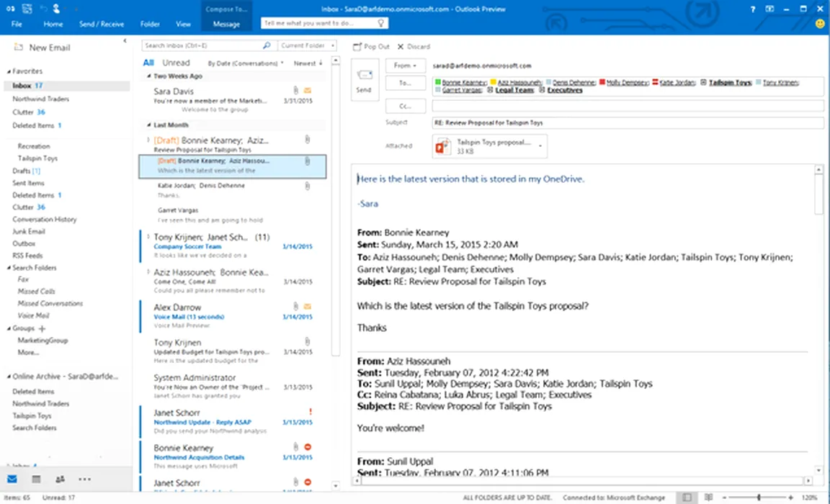The height and width of the screenshot is (504, 830).
Task: Open the File menu
Action: pos(17,24)
